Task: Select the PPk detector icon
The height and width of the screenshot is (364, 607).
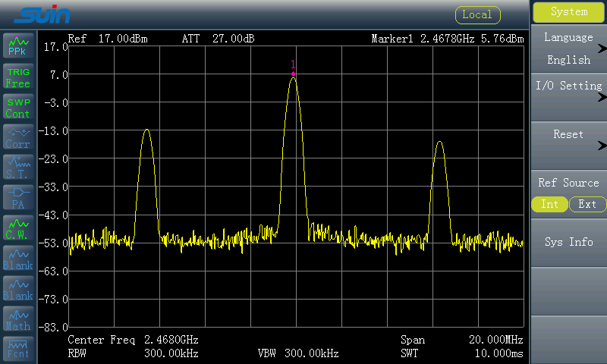Action: 18,46
